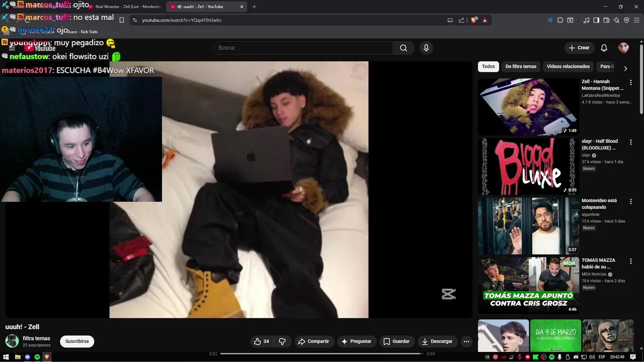The height and width of the screenshot is (362, 644).
Task: Open Discord from the taskbar
Action: click(x=28, y=357)
